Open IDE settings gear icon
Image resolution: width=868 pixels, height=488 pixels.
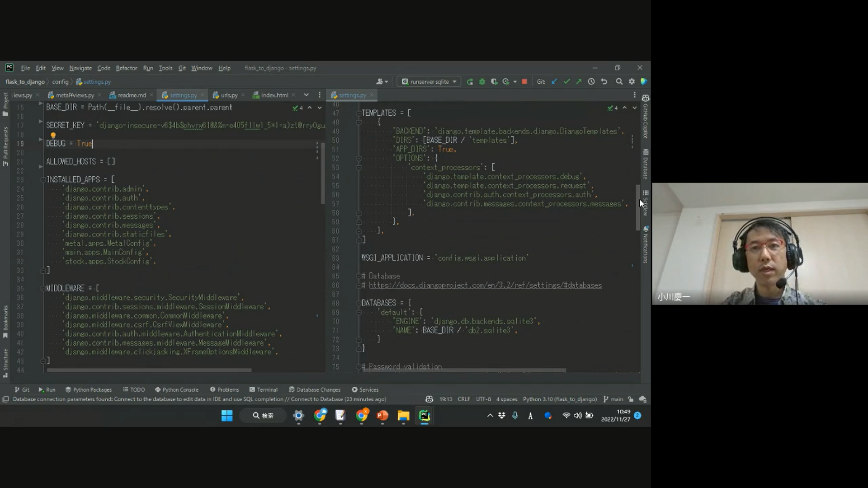632,82
